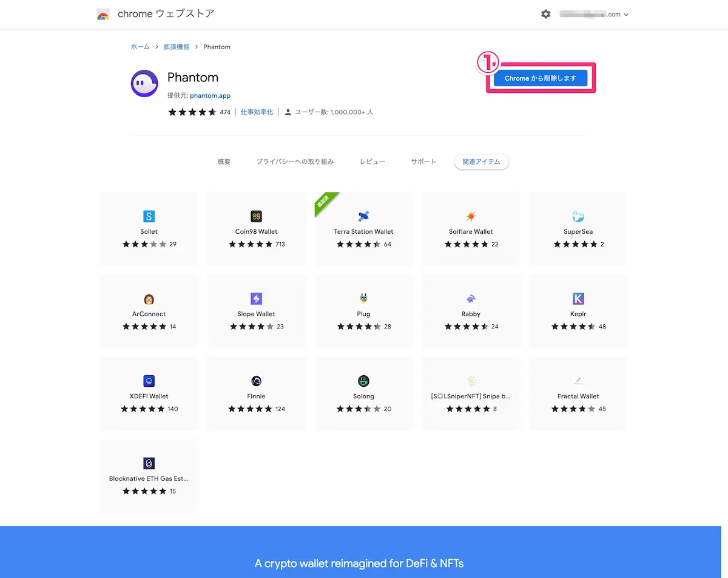Image resolution: width=728 pixels, height=578 pixels.
Task: Open the Solong name text
Action: point(363,396)
